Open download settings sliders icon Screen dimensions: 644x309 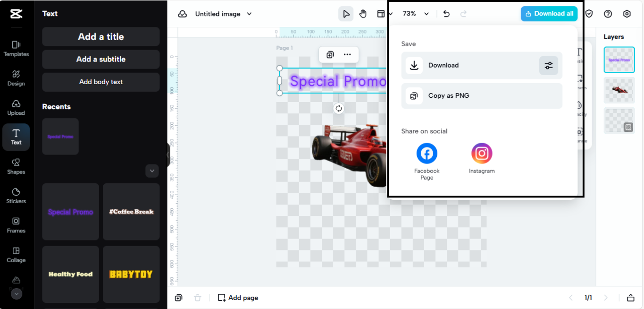tap(549, 66)
